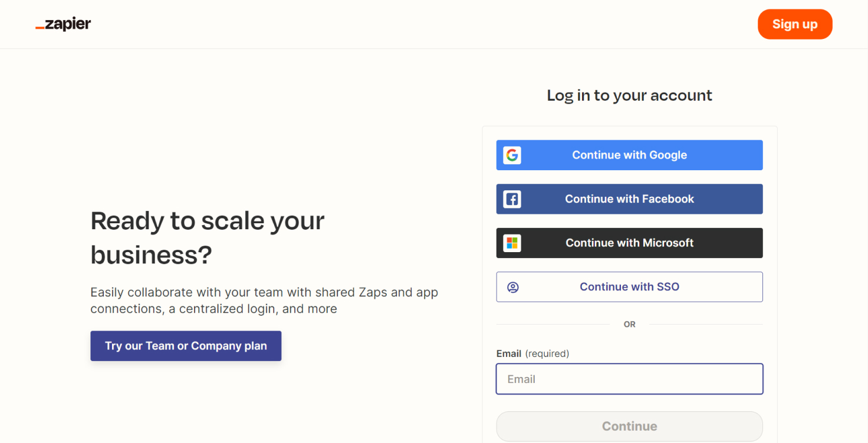Click the 'Easily collaborate with your team' paragraph
Image resolution: width=868 pixels, height=443 pixels.
[x=264, y=300]
